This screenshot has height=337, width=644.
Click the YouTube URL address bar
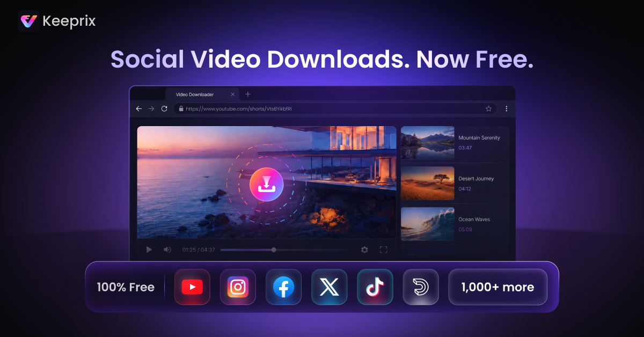(335, 108)
